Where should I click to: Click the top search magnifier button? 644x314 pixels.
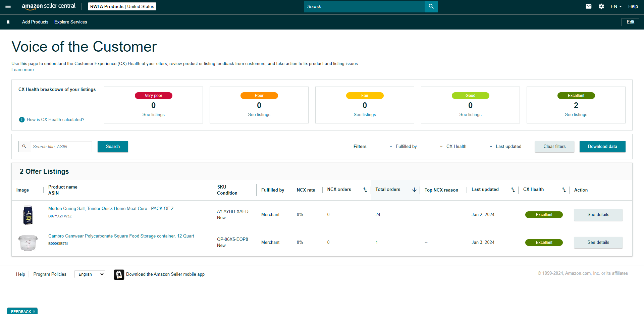[x=431, y=6]
